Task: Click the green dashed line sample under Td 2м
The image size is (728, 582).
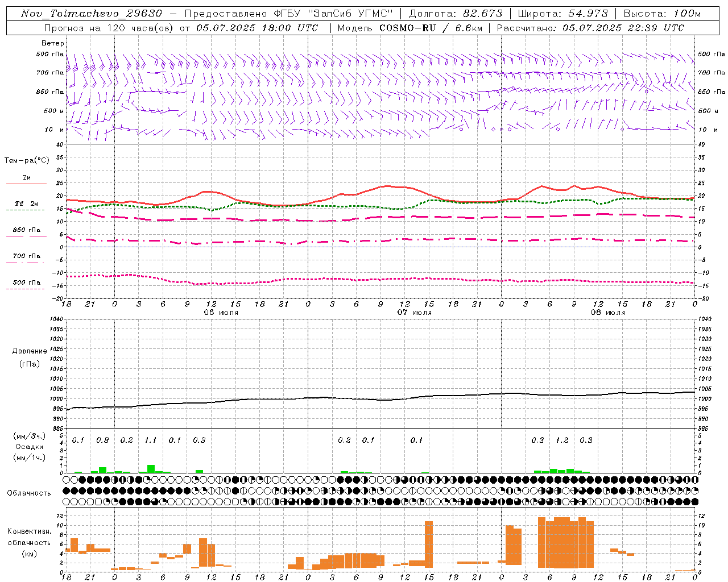Action: pos(25,210)
